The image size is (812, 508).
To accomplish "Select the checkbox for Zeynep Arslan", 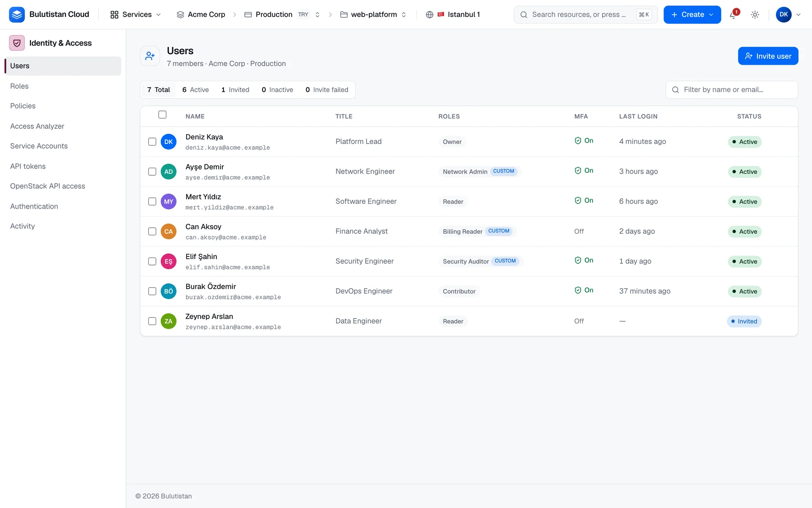I will tap(152, 321).
